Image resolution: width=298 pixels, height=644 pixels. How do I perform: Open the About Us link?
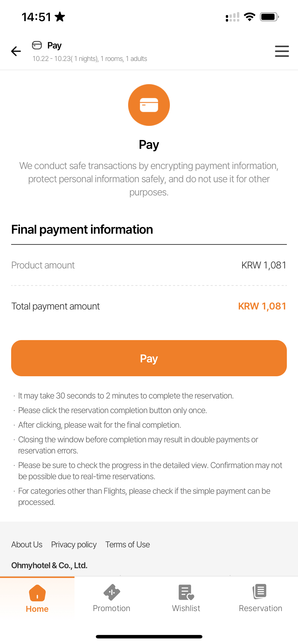27,545
